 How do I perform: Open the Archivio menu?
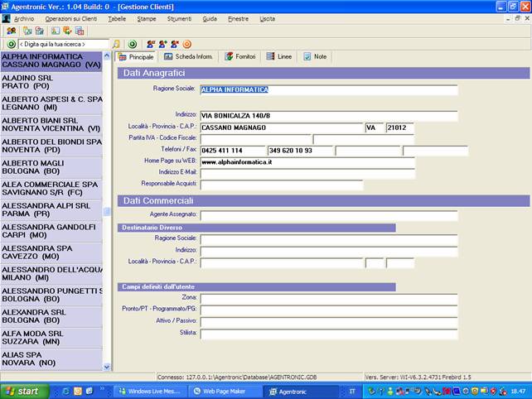click(x=24, y=17)
